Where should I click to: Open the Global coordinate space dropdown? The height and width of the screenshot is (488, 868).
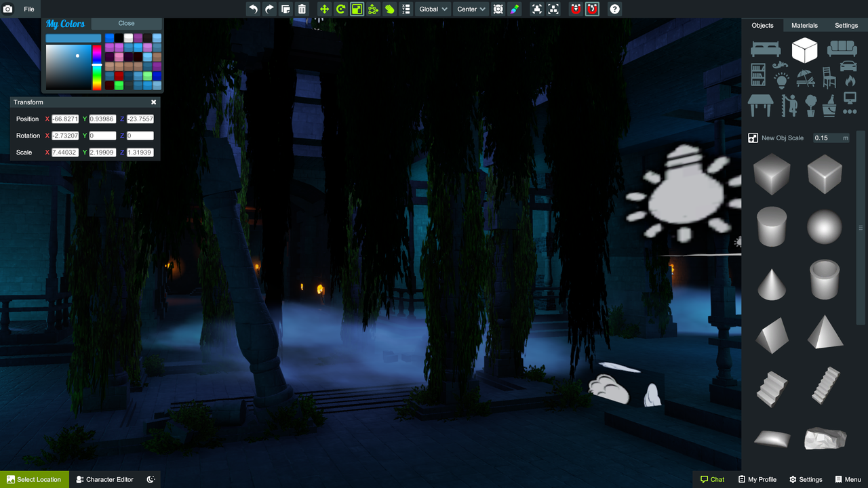433,9
